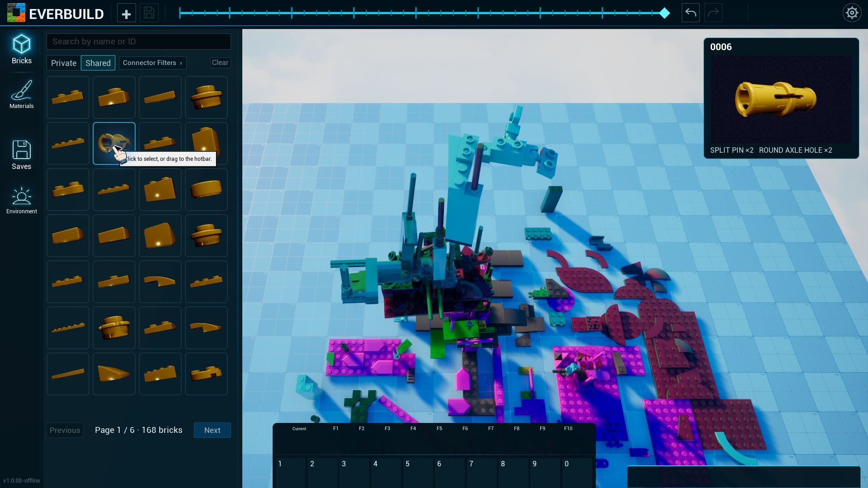Redo the last undone action
868x488 pixels.
click(x=713, y=13)
